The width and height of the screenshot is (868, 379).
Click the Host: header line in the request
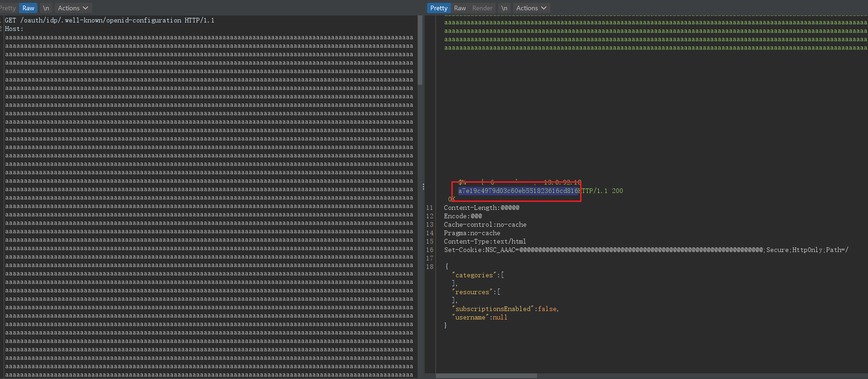(x=14, y=29)
